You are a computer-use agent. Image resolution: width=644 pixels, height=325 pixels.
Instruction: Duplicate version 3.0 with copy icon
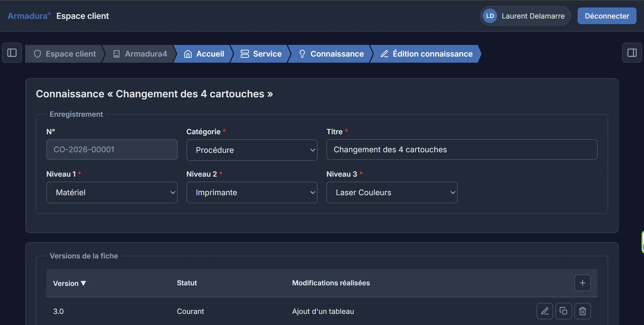[x=563, y=311]
